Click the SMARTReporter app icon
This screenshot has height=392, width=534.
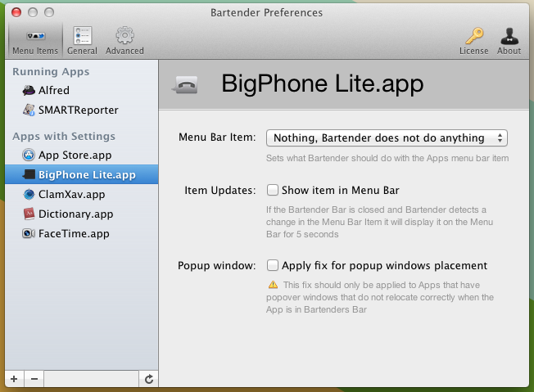(29, 110)
